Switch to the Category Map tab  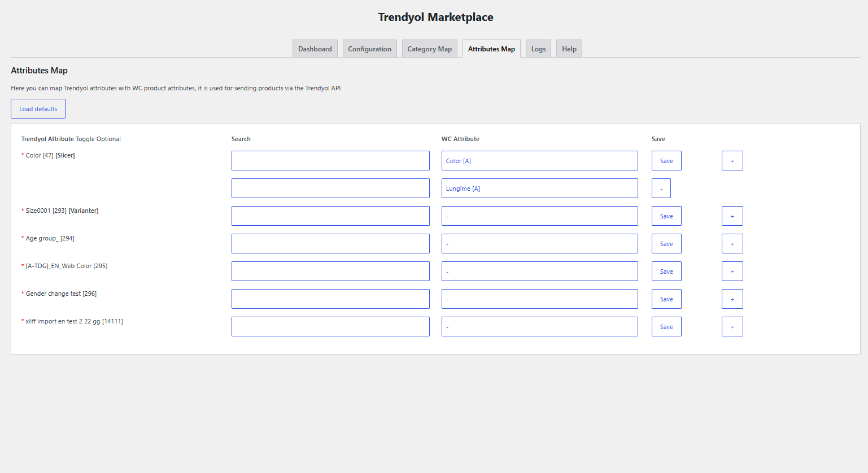click(429, 49)
